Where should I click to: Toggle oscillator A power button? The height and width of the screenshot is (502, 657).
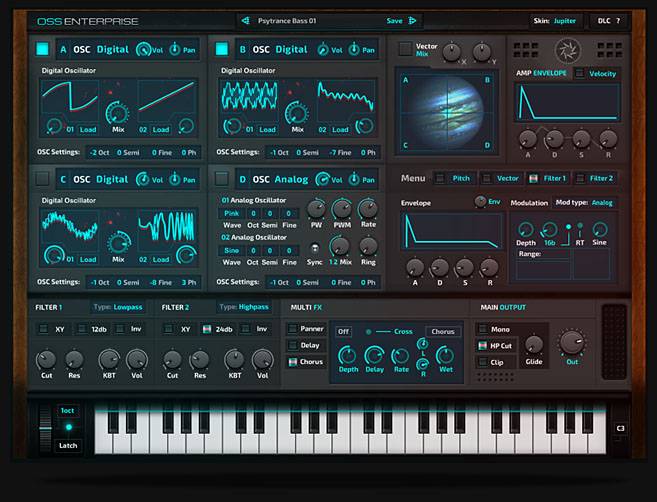(x=43, y=49)
